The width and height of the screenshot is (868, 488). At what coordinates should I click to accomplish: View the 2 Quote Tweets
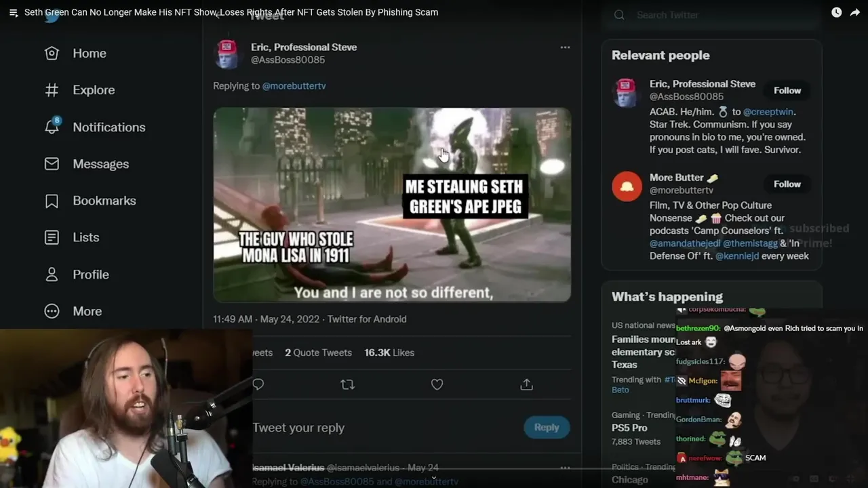[318, 352]
